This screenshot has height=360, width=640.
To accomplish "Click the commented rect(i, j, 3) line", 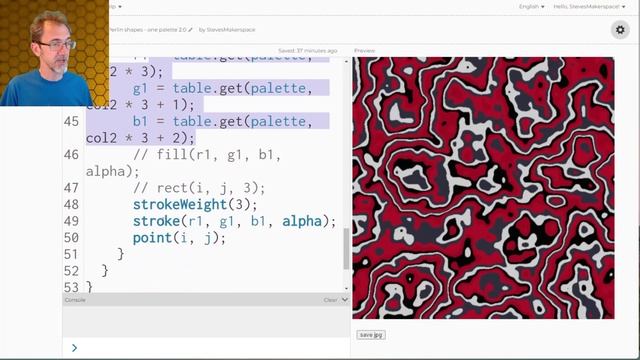I will [199, 188].
